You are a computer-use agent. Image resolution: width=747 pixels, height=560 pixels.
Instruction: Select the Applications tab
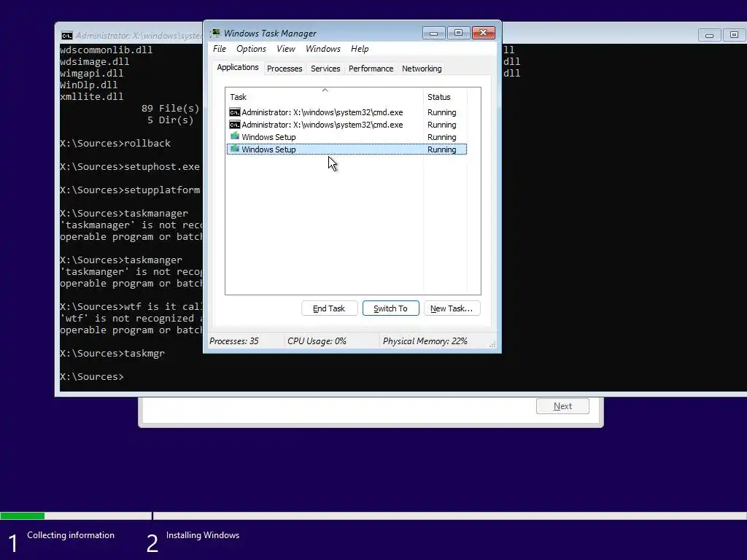(237, 68)
